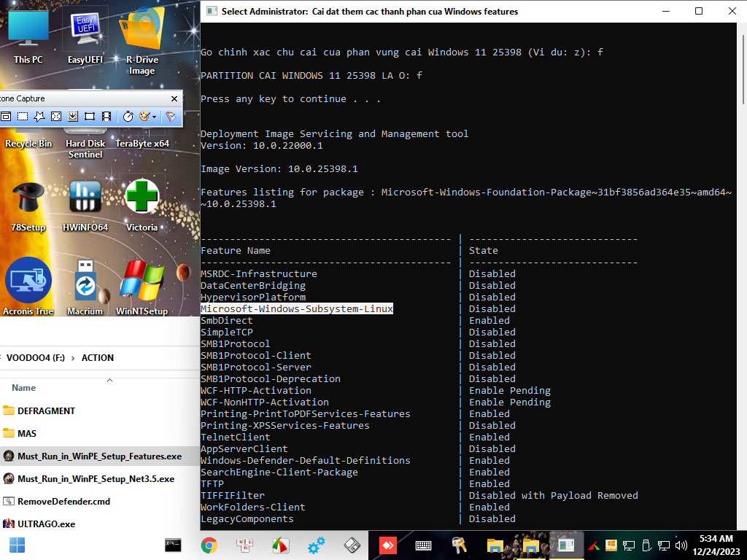Open Command Prompt from the taskbar

tap(173, 545)
